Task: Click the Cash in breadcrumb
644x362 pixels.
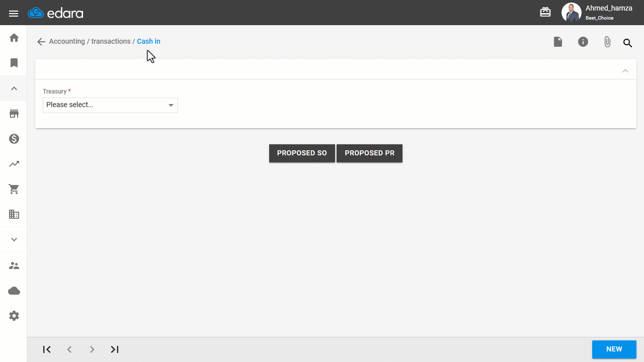Action: [x=148, y=41]
